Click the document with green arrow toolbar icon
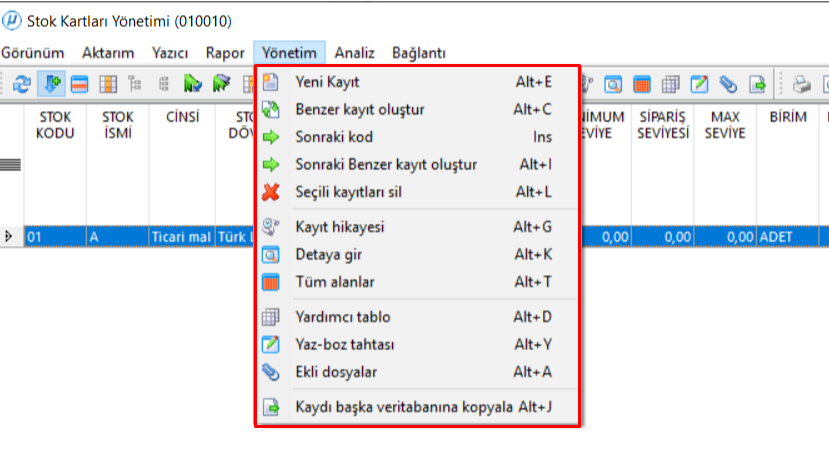 (x=757, y=84)
